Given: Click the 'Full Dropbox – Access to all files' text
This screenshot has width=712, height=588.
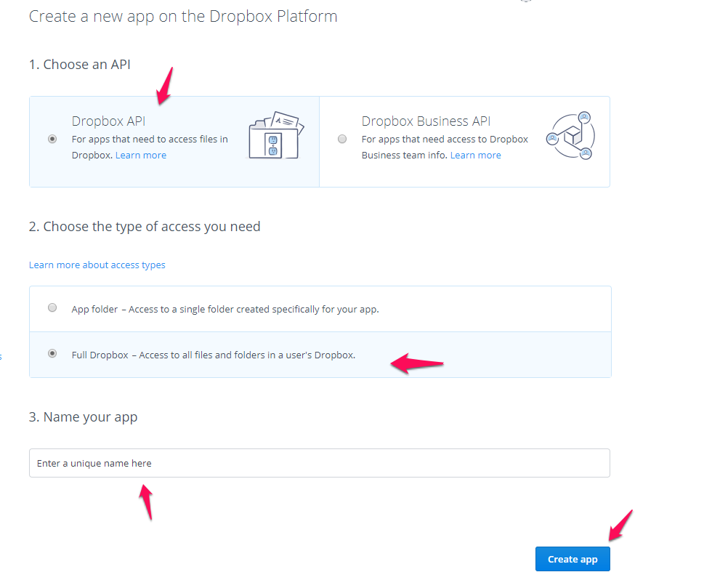Looking at the screenshot, I should [x=214, y=355].
